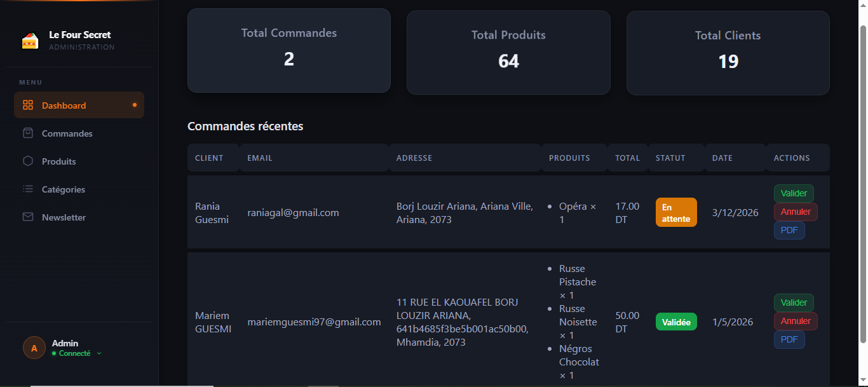
Task: Open the Newsletter section
Action: (64, 217)
